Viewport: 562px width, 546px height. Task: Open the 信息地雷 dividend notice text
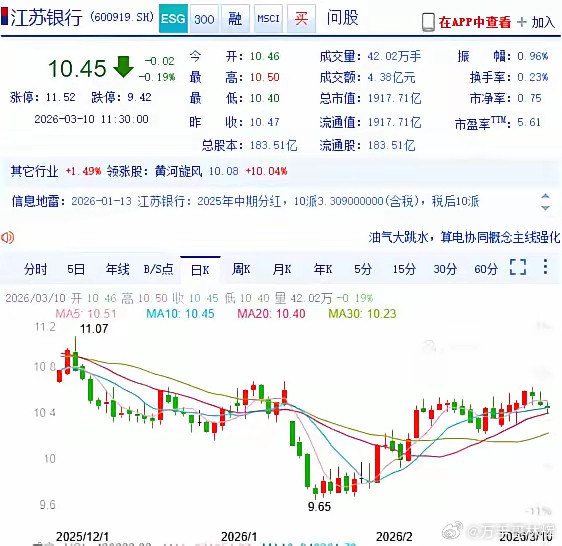click(275, 201)
